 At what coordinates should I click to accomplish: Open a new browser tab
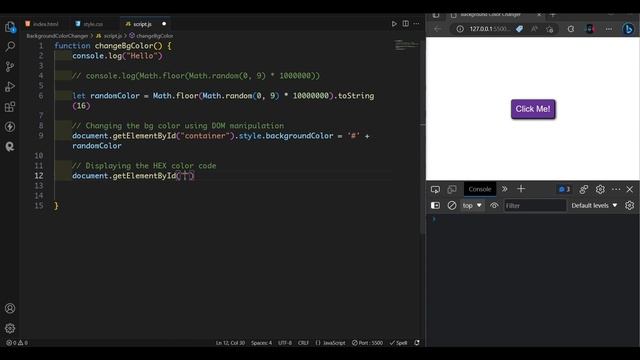(553, 15)
